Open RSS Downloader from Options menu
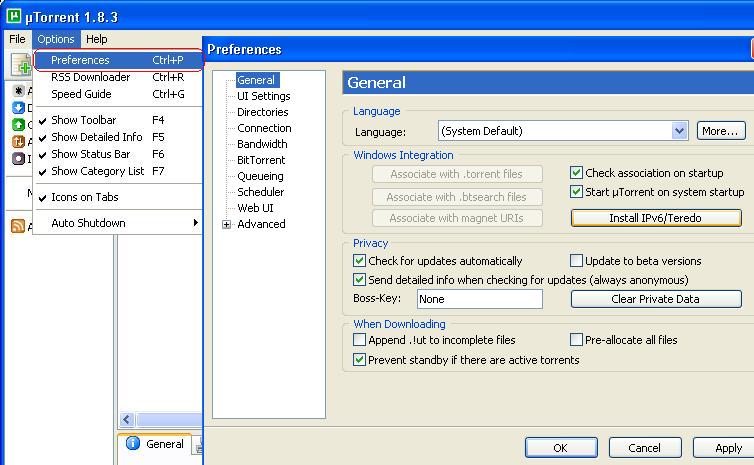 tap(118, 77)
